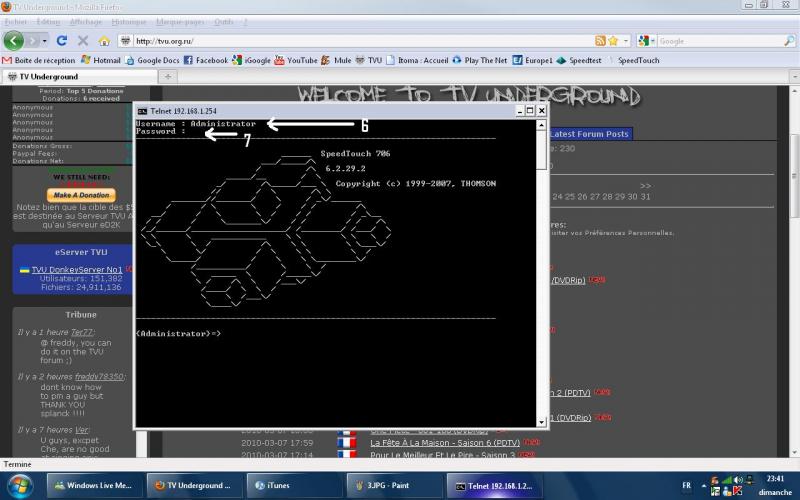Viewport: 800px width, 500px height.
Task: Open the Édition menu
Action: 48,22
